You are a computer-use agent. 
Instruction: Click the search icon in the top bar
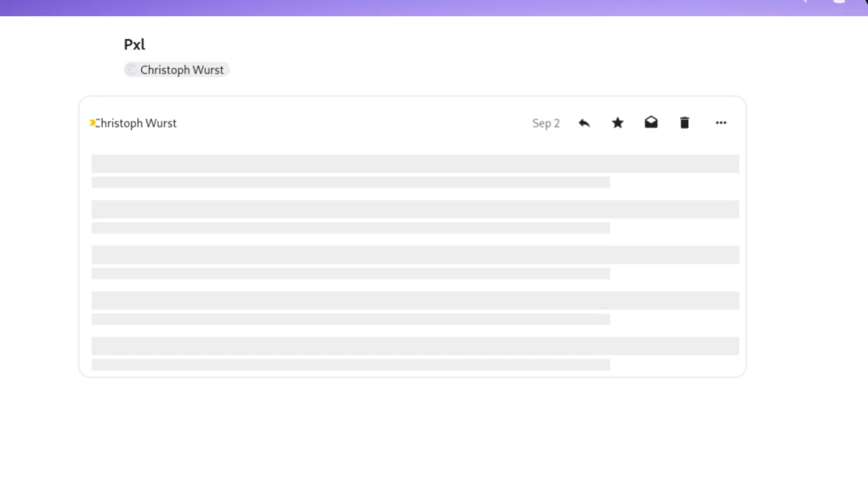tap(803, 2)
